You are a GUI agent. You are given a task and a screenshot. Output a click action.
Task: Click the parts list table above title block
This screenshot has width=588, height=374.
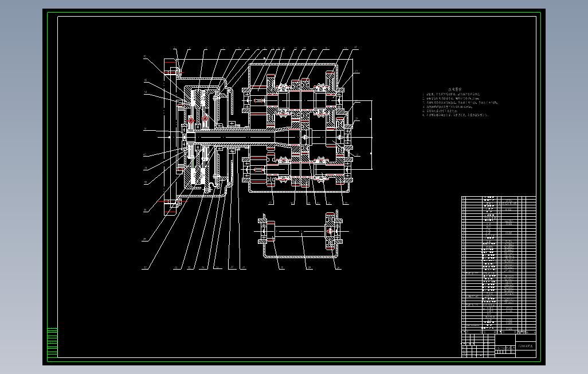point(499,264)
